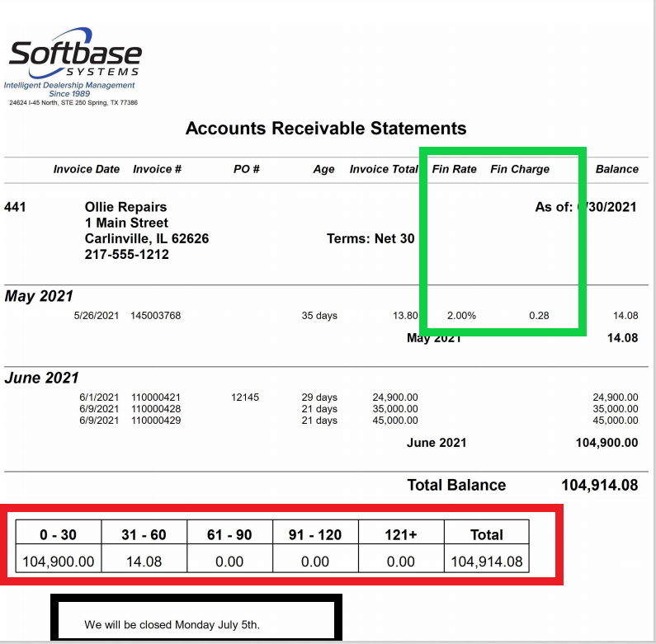Click the phone number 217-555-1212
The image size is (656, 644).
[x=126, y=255]
